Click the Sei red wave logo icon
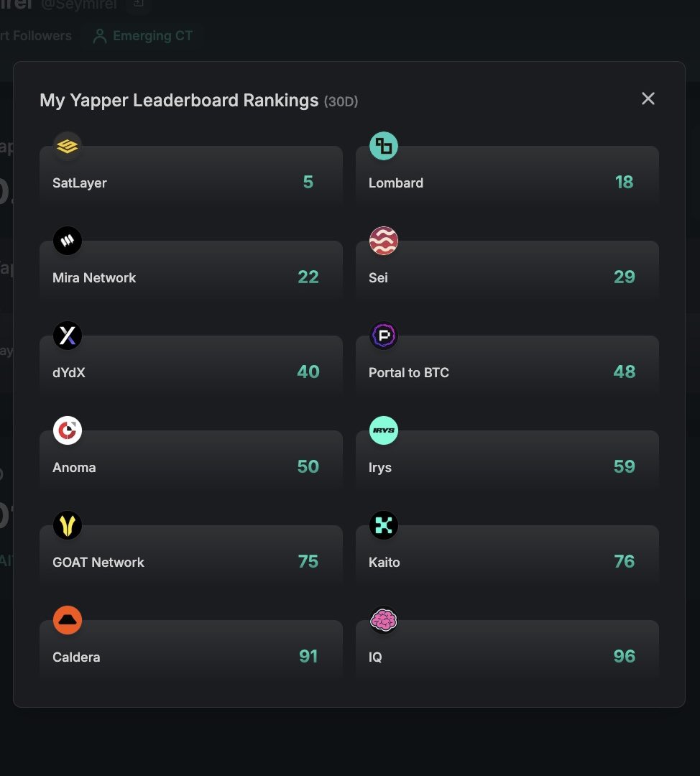 [384, 241]
